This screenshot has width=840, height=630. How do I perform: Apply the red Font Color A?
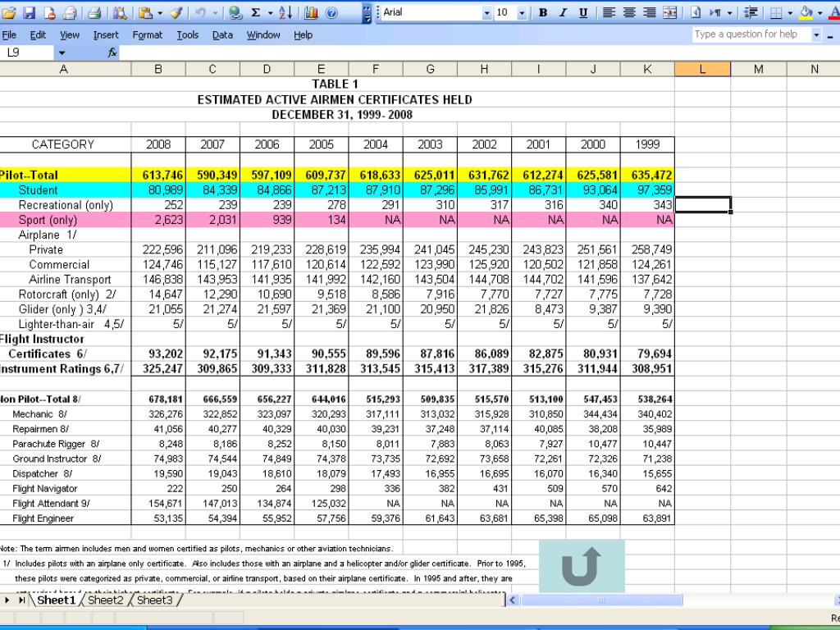[833, 12]
